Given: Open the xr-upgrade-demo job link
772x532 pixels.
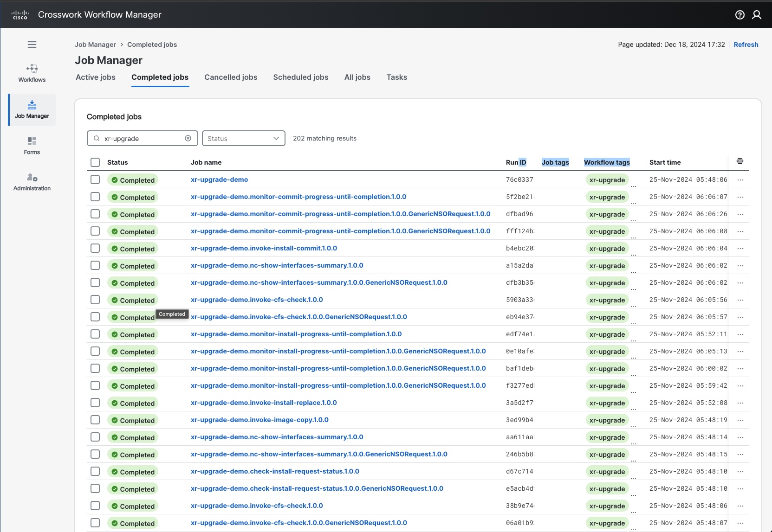Looking at the screenshot, I should (x=219, y=179).
